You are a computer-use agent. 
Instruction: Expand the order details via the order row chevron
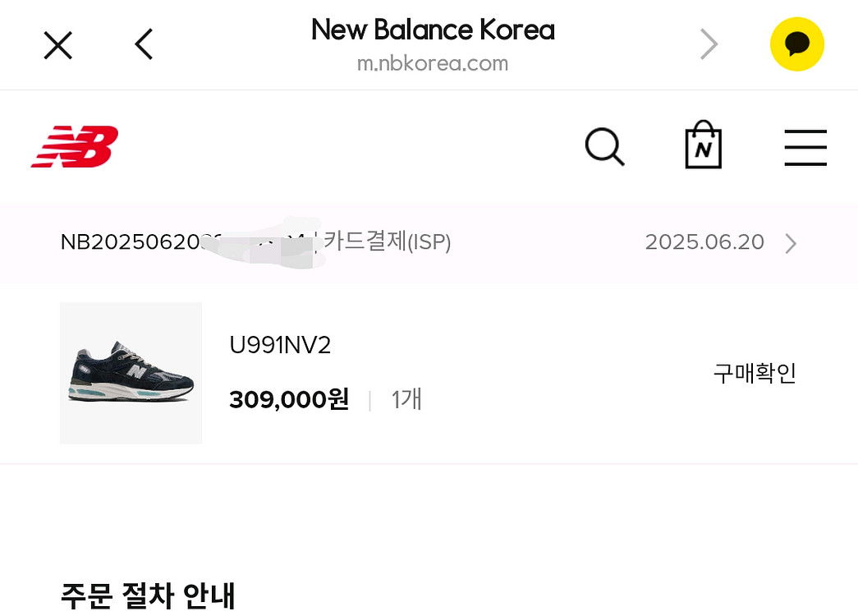pos(790,243)
